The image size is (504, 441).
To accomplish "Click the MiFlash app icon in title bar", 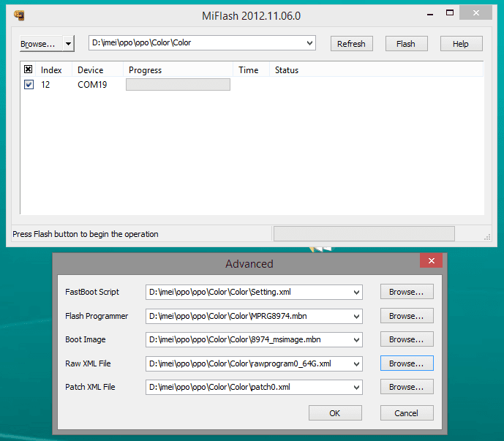I will coord(19,15).
